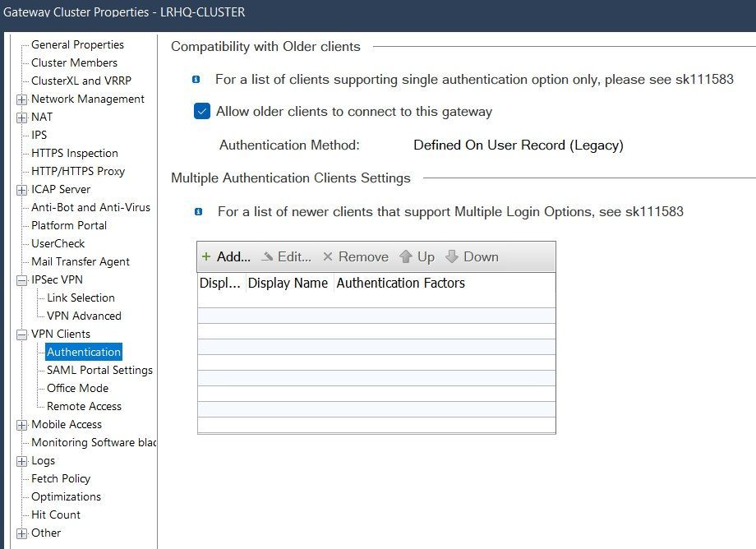Click the Display Name column header
The width and height of the screenshot is (756, 549).
click(x=288, y=284)
